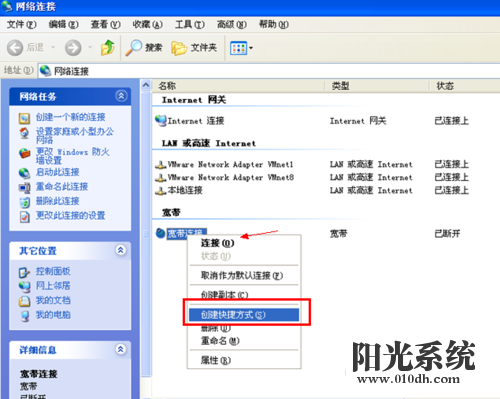500x399 pixels.
Task: Click icon beside 创建一个新的连接
Action: [x=24, y=118]
